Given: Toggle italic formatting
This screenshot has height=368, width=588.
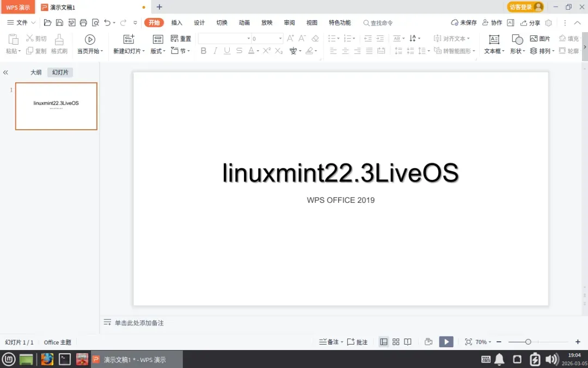Looking at the screenshot, I should [215, 51].
